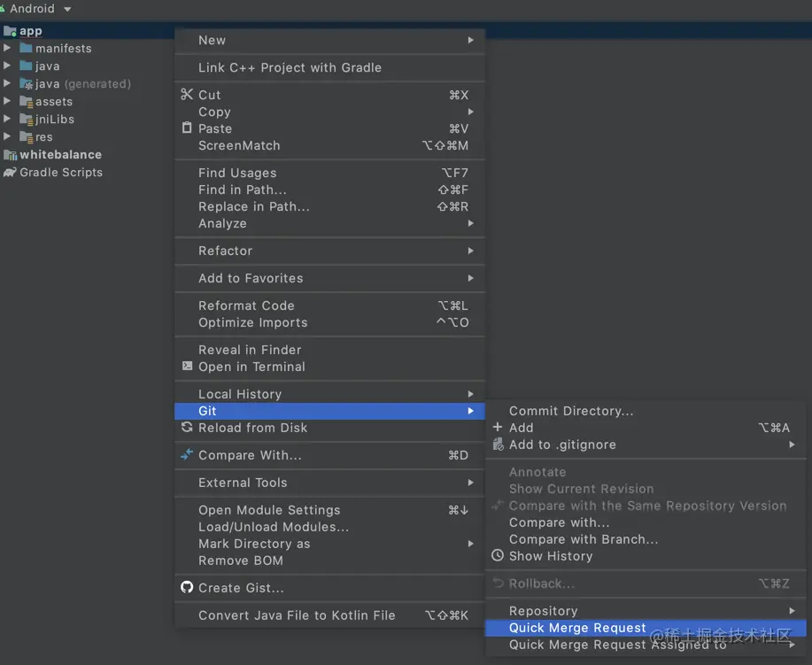Open the Repository submenu arrow
812x665 pixels.
(792, 611)
